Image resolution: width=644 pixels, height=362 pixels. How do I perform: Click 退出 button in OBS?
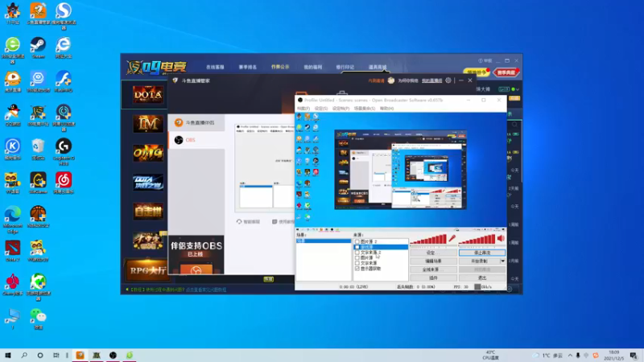pos(481,278)
